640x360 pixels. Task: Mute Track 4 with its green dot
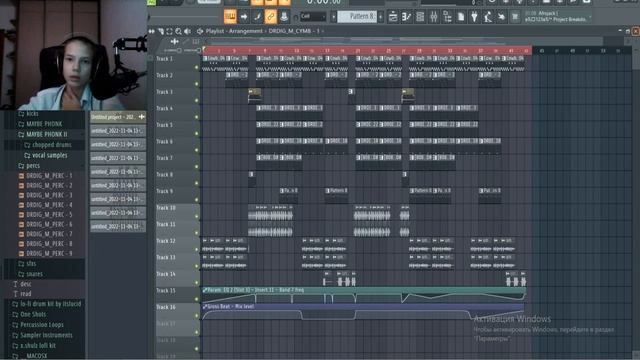(x=197, y=117)
